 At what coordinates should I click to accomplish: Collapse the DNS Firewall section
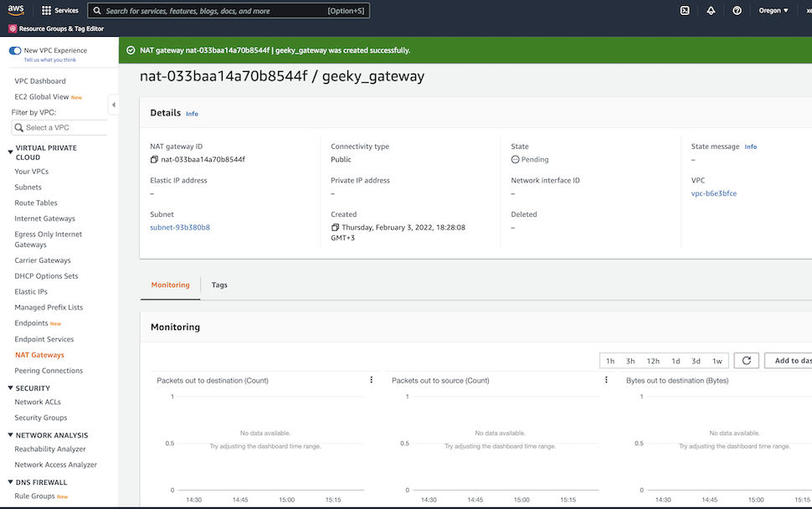(10, 482)
